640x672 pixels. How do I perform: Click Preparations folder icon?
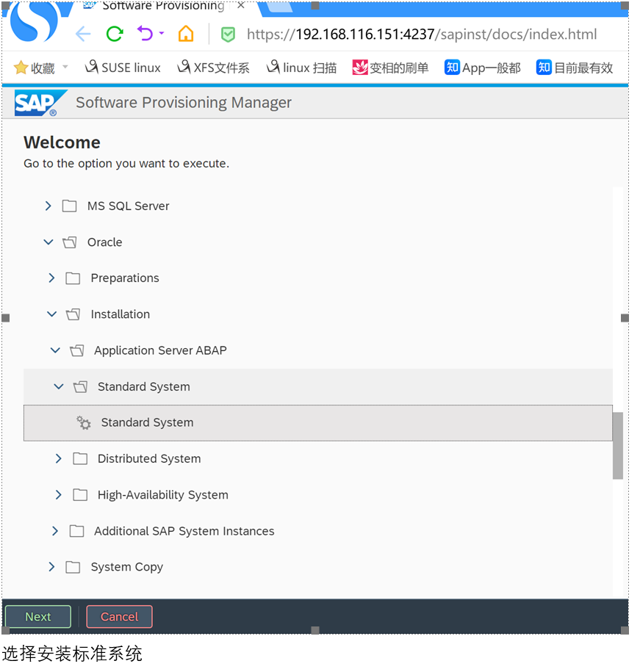pos(73,278)
